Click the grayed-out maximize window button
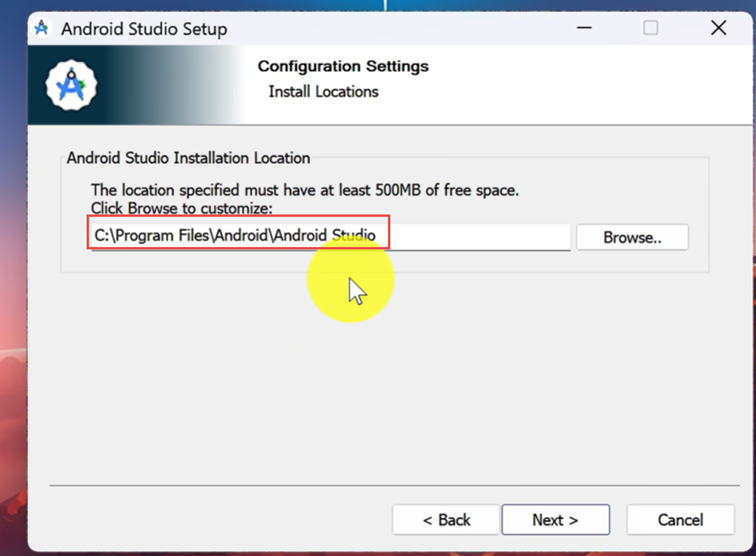This screenshot has width=756, height=556. pyautogui.click(x=650, y=29)
